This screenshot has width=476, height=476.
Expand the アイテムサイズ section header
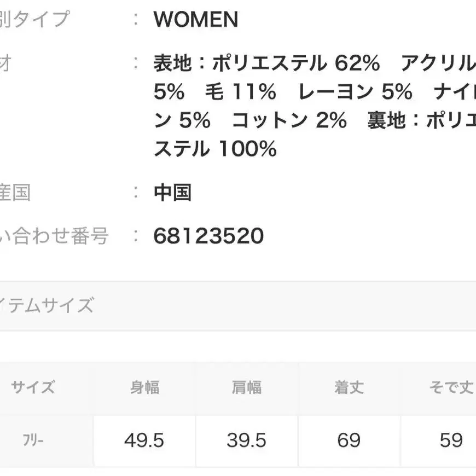(47, 305)
